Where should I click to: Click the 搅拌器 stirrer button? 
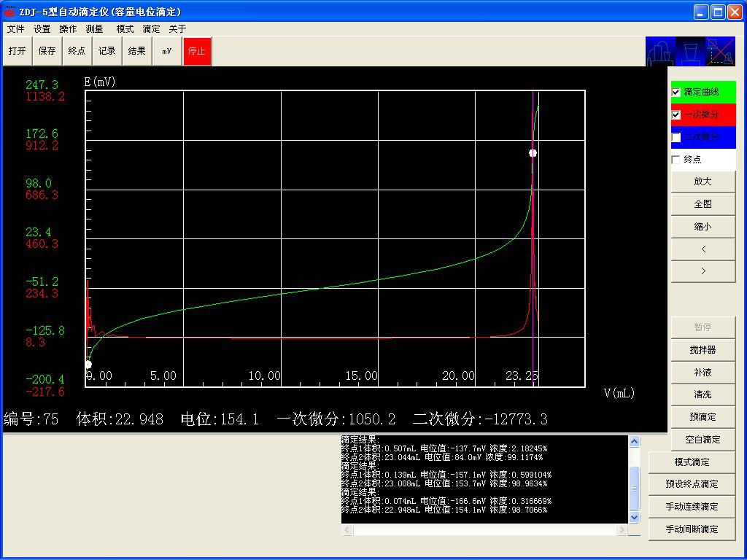click(x=703, y=350)
